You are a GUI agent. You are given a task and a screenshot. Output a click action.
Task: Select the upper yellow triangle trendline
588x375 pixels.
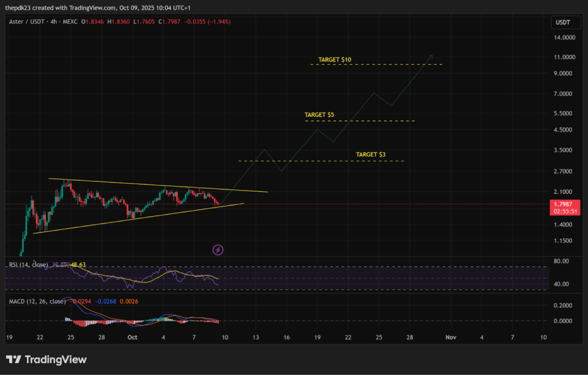(161, 185)
